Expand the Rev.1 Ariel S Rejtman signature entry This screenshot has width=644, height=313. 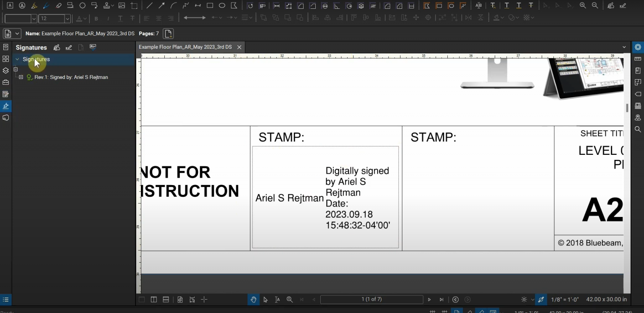pos(20,77)
